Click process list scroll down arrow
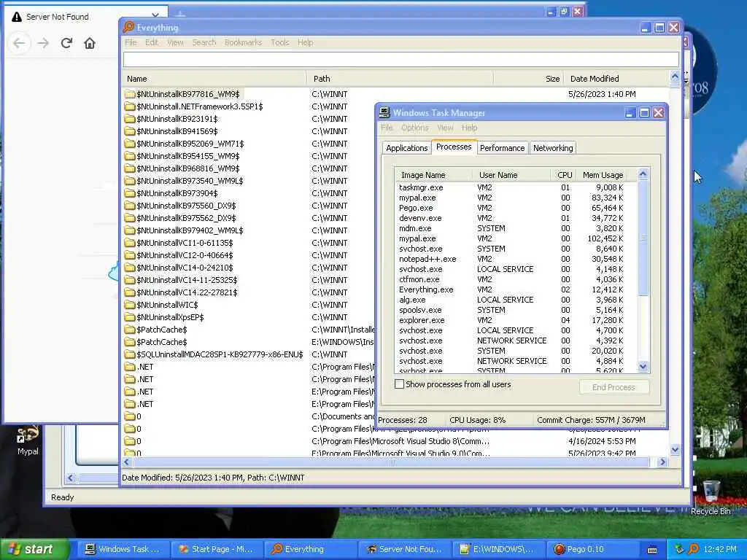 click(643, 366)
